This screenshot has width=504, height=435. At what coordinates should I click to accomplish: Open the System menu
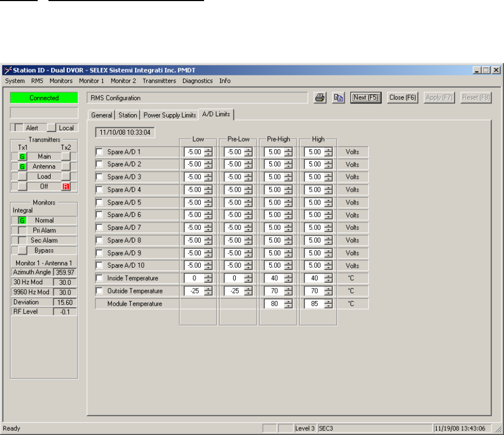point(15,81)
